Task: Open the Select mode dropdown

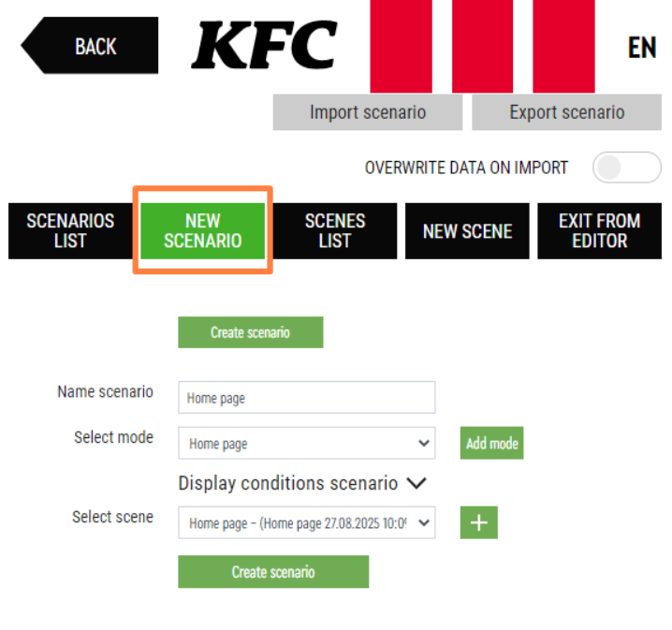Action: [306, 443]
